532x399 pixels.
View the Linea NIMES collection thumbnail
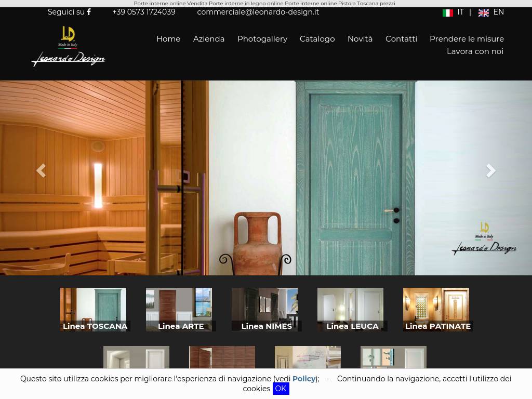[x=265, y=310]
